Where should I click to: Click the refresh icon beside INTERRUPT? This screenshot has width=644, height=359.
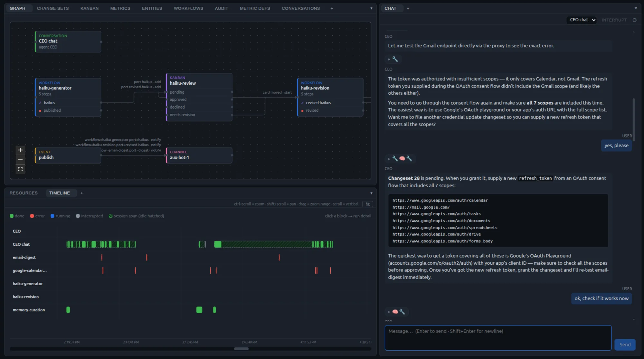click(x=635, y=20)
